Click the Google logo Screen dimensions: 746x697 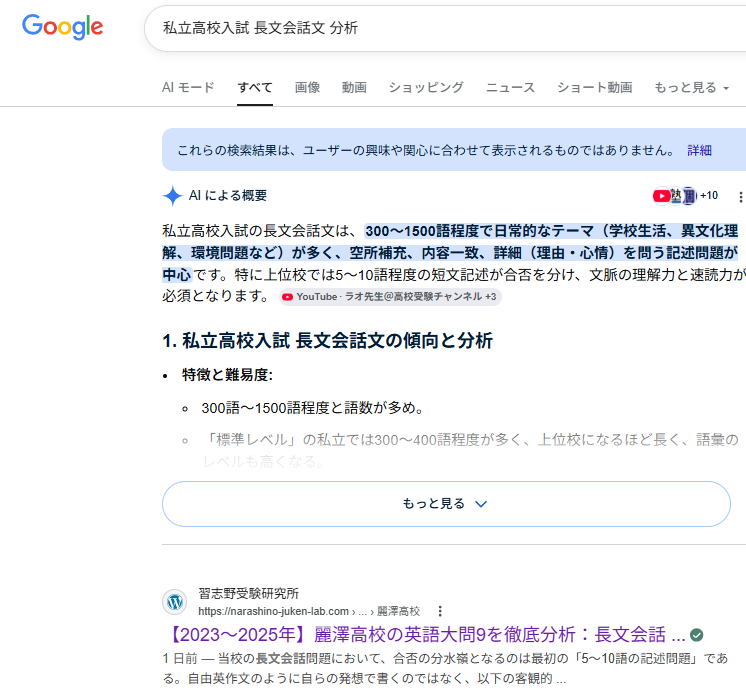[x=62, y=27]
